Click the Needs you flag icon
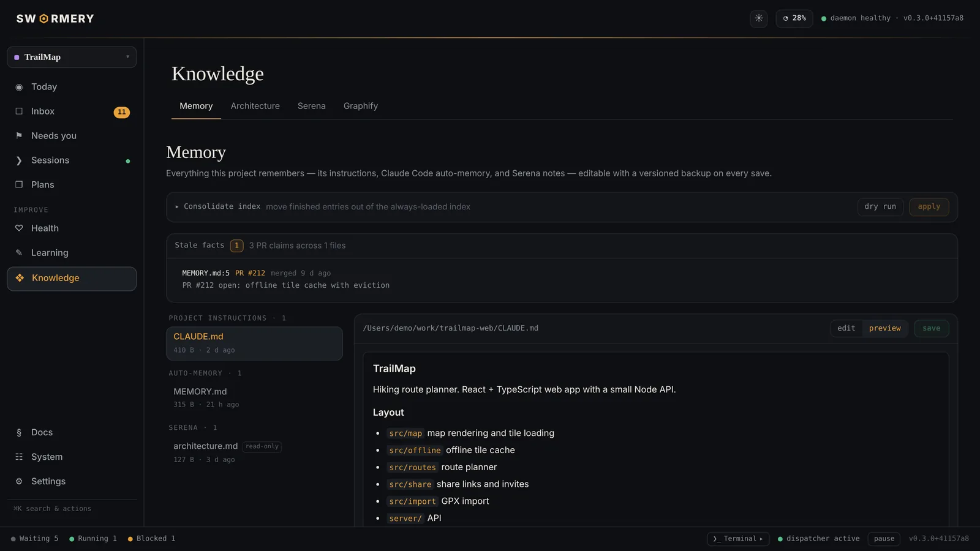The width and height of the screenshot is (980, 551). click(19, 136)
